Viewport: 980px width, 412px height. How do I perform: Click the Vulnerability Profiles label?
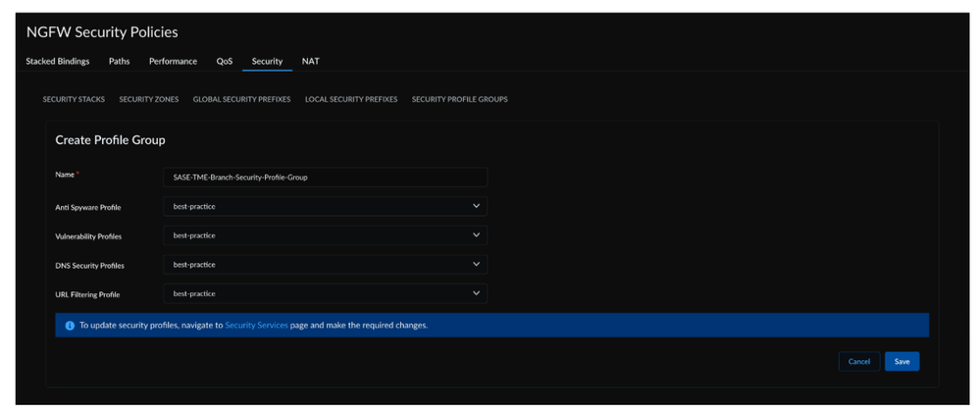coord(88,237)
